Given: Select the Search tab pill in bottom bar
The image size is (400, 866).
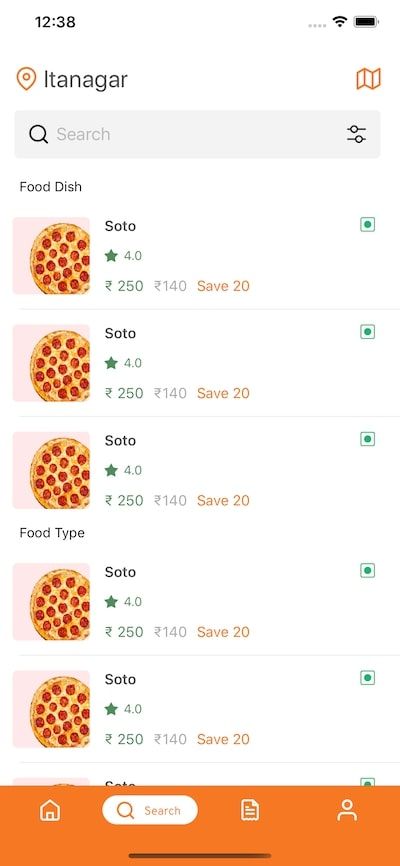Looking at the screenshot, I should [150, 810].
